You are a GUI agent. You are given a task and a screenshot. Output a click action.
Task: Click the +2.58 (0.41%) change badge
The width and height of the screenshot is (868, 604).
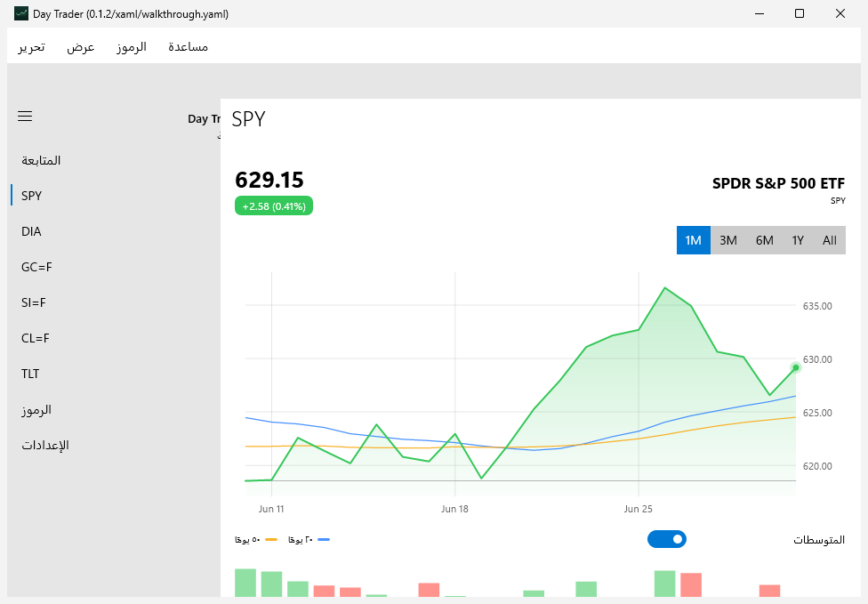click(x=274, y=206)
